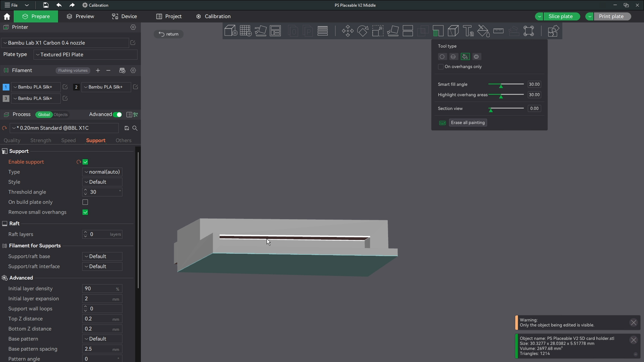Open the Strength settings tab
The image size is (644, 362).
coord(41,140)
